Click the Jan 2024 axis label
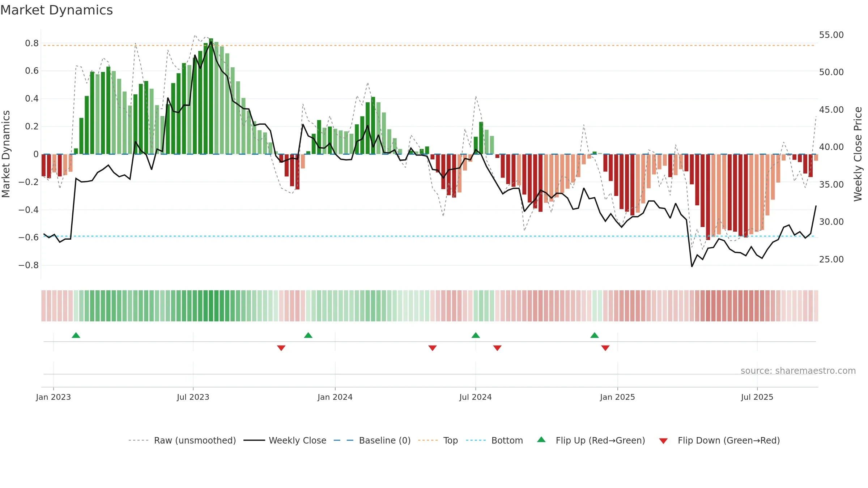Image resolution: width=868 pixels, height=488 pixels. pyautogui.click(x=335, y=397)
